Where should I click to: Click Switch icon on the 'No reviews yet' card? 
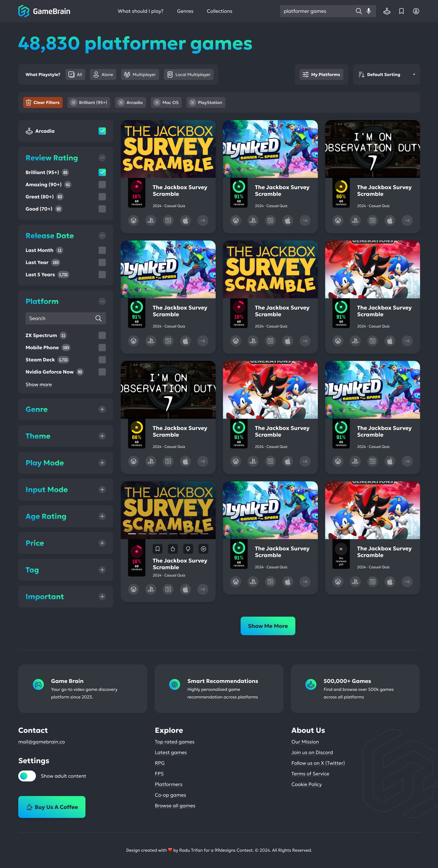click(x=372, y=581)
